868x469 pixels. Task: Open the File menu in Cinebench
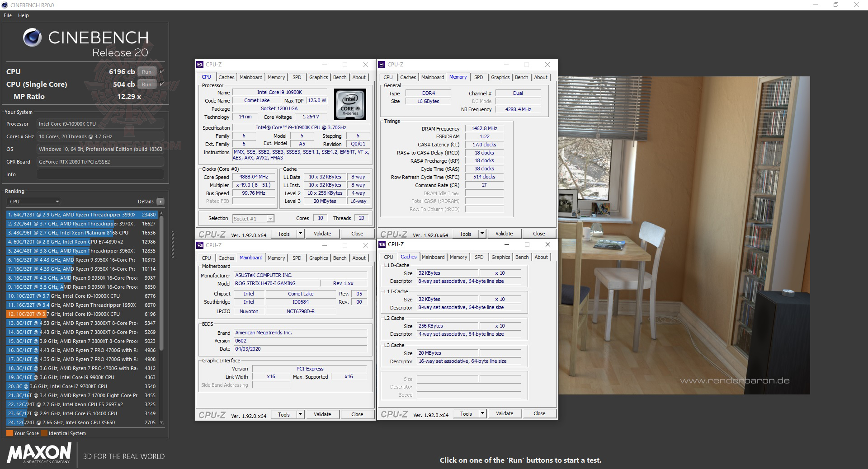point(7,15)
